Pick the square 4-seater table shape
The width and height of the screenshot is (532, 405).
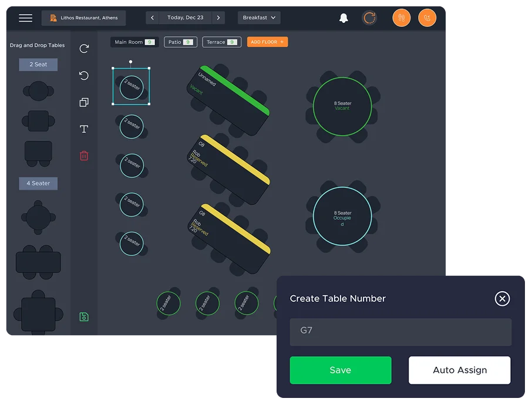tap(38, 314)
